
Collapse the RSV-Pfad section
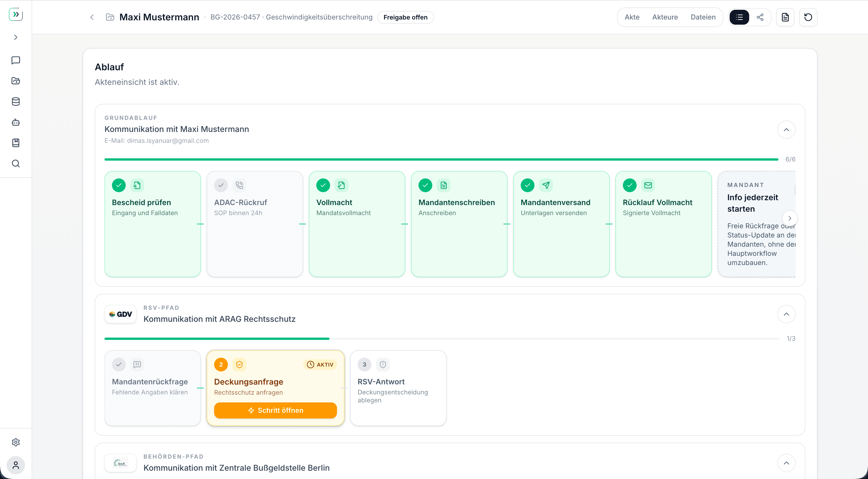coord(786,314)
